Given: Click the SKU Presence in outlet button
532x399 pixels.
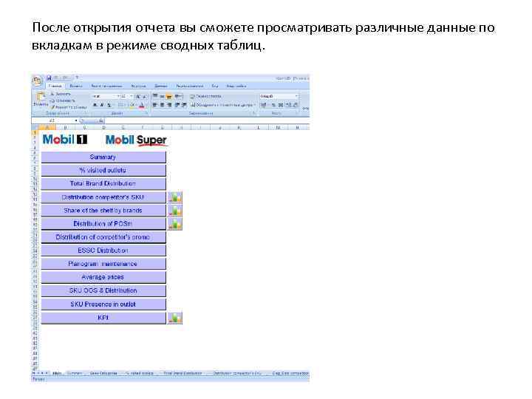Looking at the screenshot, I should [103, 304].
